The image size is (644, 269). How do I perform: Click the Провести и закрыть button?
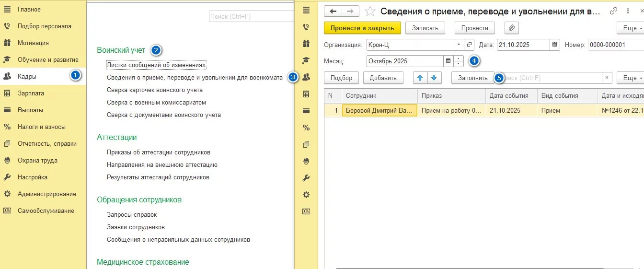pos(362,28)
